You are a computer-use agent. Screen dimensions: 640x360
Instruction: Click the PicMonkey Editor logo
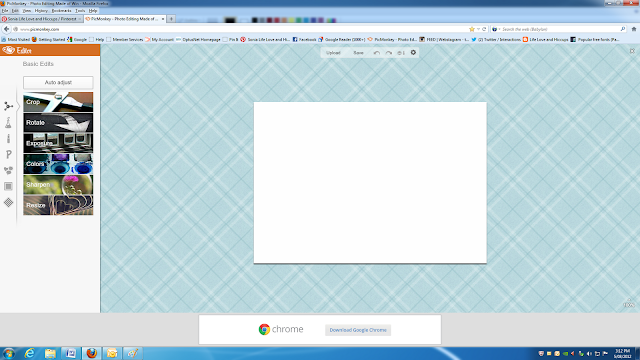[x=17, y=50]
